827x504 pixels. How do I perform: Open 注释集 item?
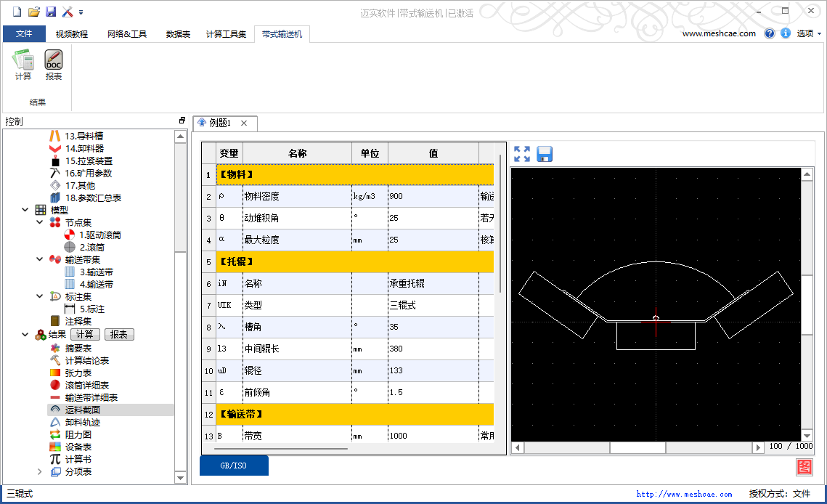(78, 321)
